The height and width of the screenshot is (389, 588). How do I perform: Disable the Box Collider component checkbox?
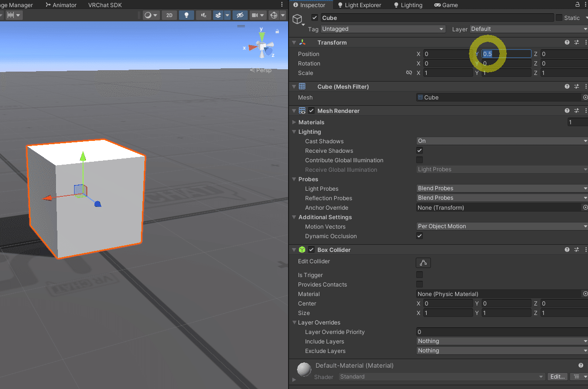(x=311, y=250)
